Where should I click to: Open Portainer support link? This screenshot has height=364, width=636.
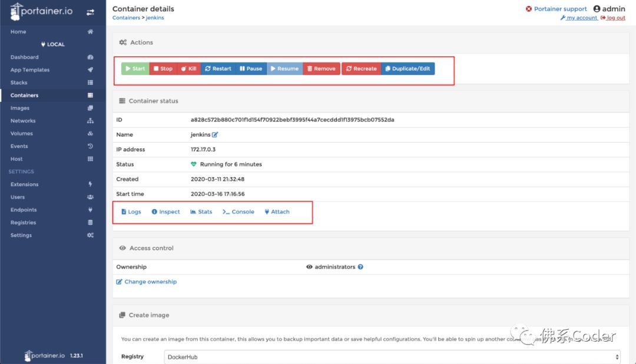click(560, 9)
